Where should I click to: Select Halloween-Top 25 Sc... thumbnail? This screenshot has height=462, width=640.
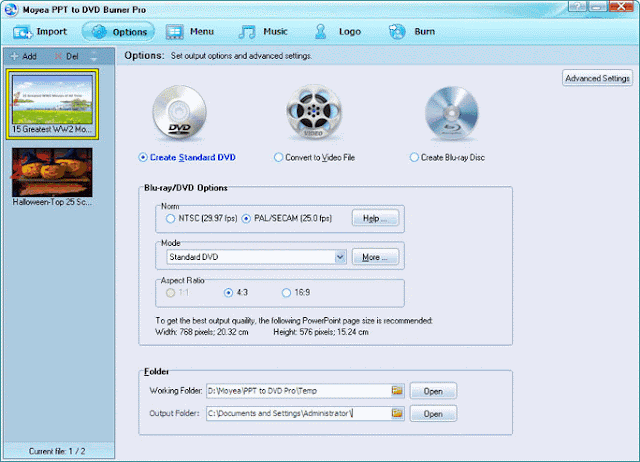[x=52, y=178]
